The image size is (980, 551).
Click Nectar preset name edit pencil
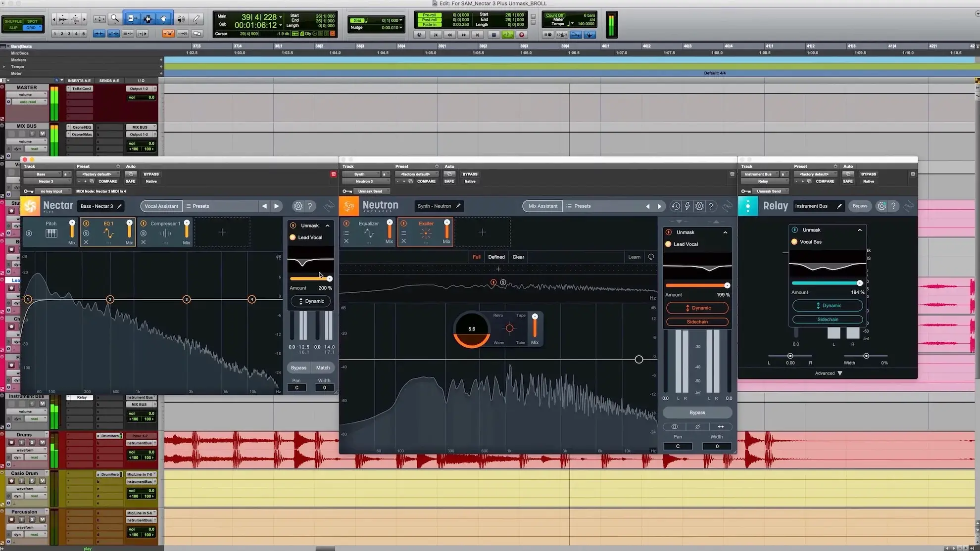pos(119,206)
